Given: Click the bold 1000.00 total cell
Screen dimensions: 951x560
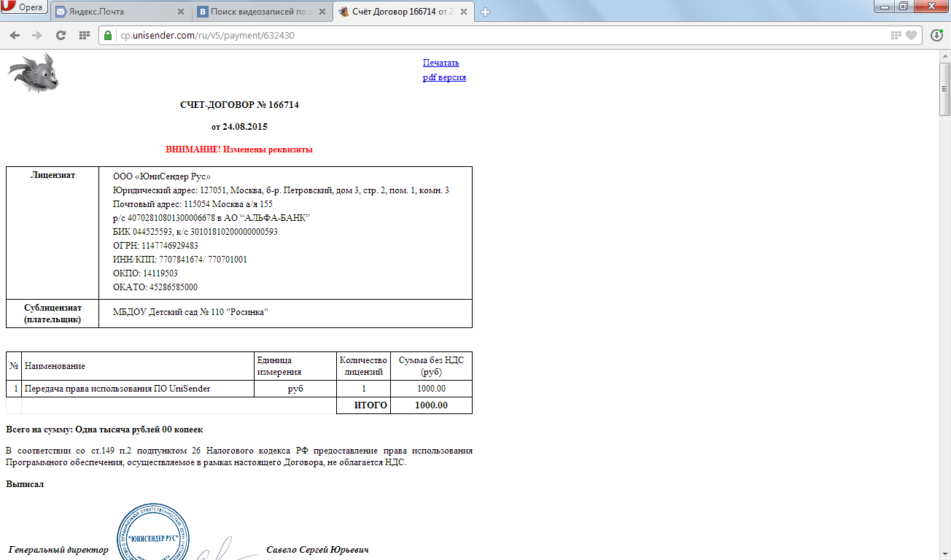Looking at the screenshot, I should click(431, 405).
